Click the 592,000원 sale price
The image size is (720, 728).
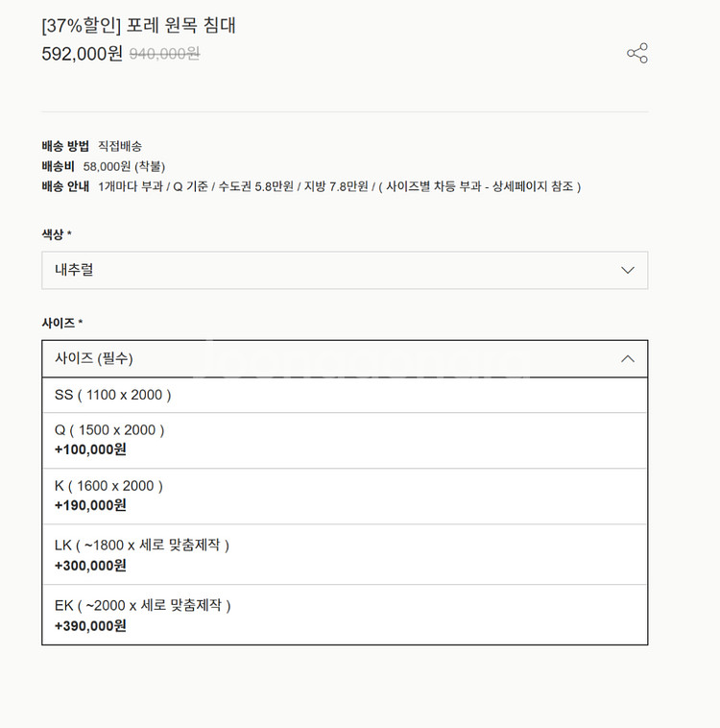[82, 54]
